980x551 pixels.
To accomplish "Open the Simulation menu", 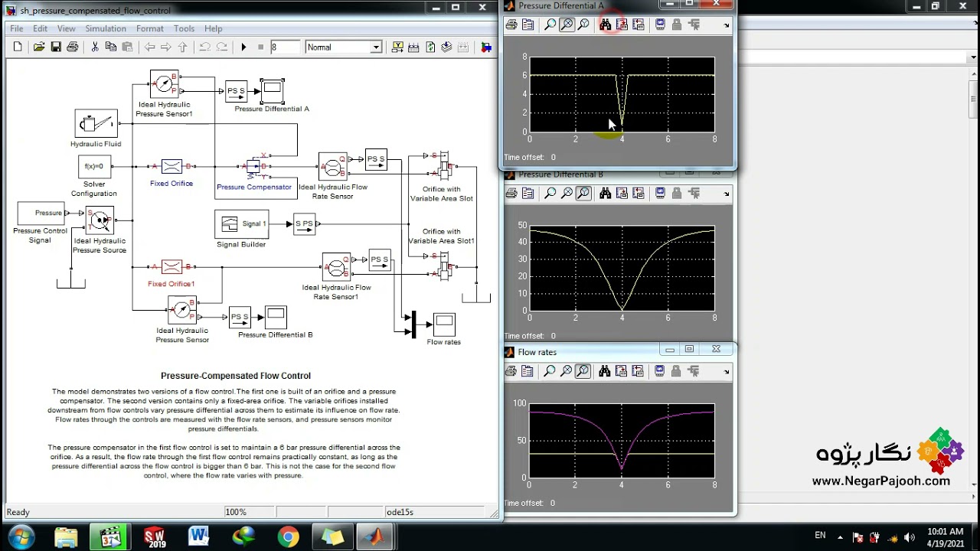I will (106, 29).
